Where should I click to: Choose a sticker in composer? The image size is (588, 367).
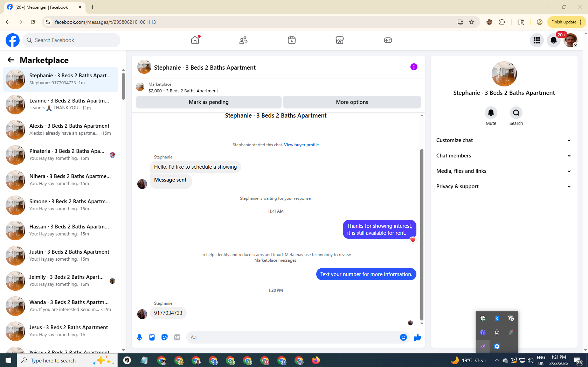pyautogui.click(x=165, y=337)
